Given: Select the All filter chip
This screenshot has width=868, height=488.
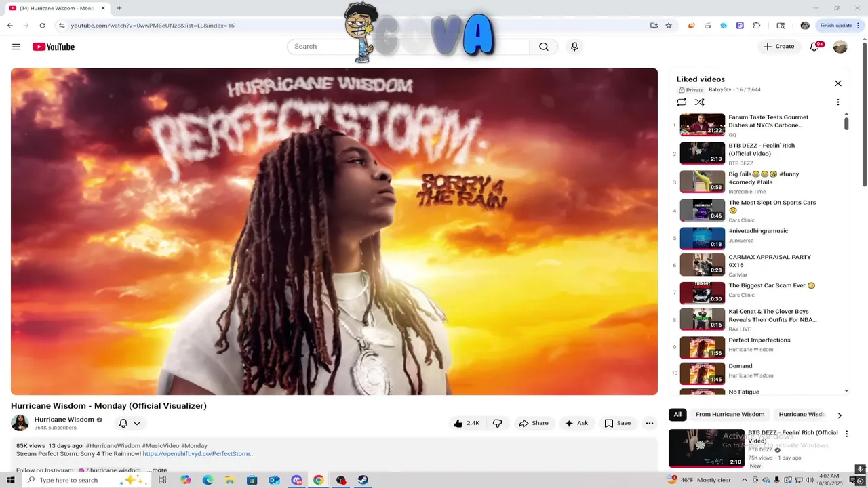Looking at the screenshot, I should click(677, 415).
